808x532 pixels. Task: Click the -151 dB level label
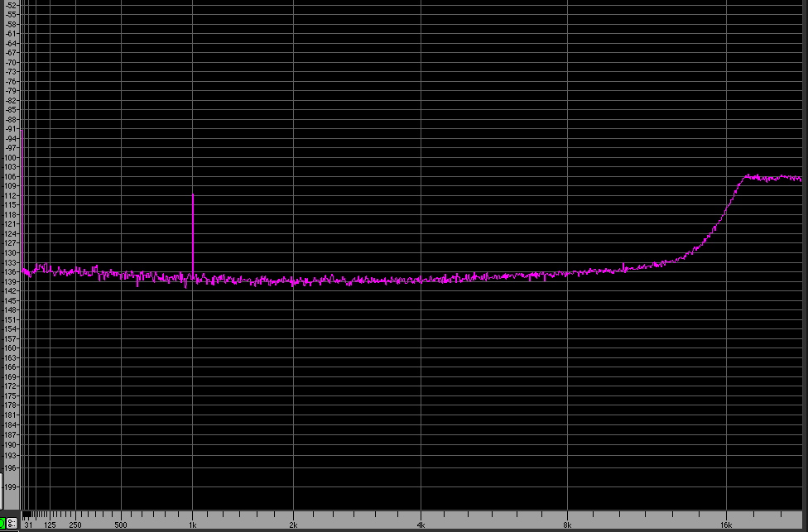tap(10, 320)
